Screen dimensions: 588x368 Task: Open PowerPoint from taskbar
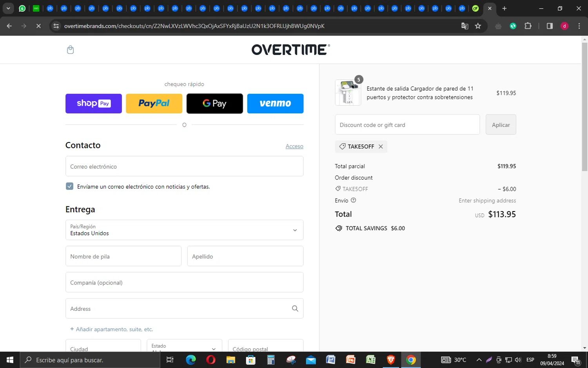click(x=351, y=360)
